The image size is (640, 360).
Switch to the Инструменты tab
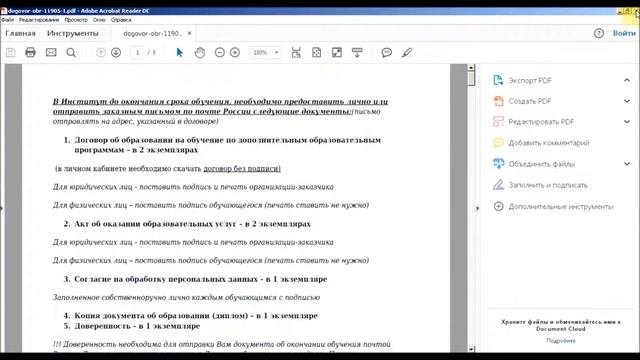(73, 33)
